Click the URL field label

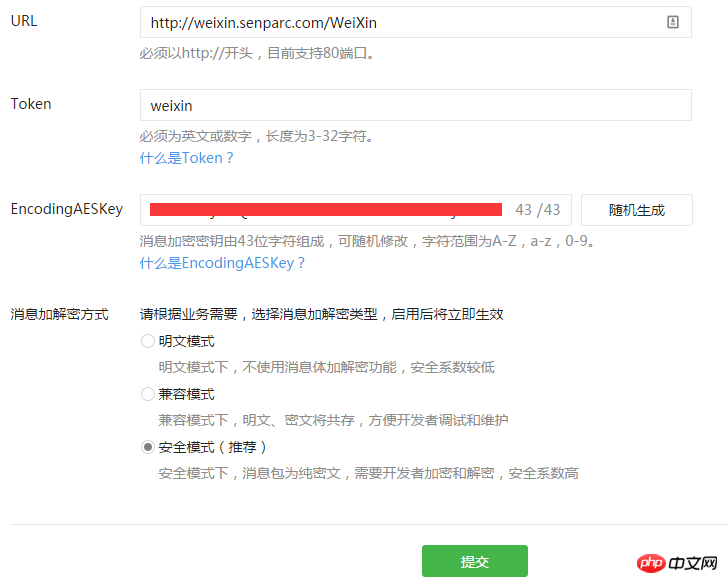click(x=24, y=21)
